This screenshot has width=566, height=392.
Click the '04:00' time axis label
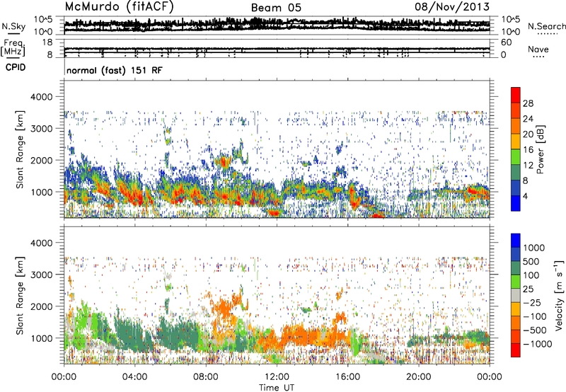click(134, 377)
